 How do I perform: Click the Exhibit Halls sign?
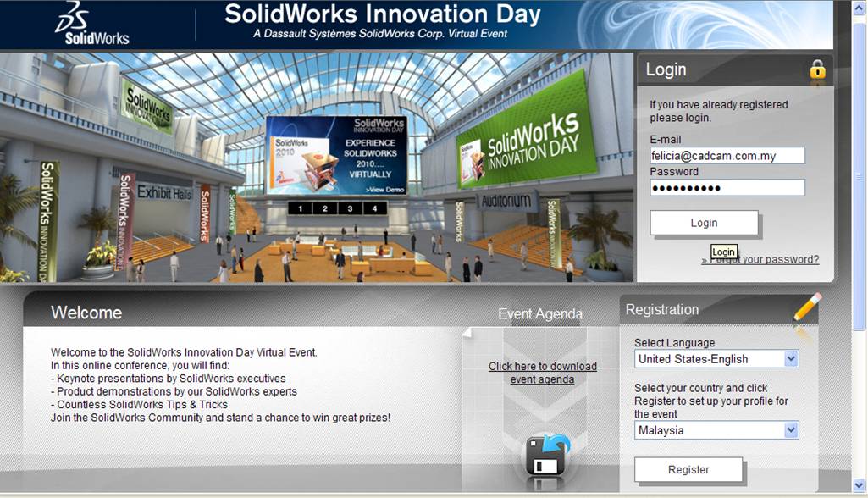(x=163, y=193)
